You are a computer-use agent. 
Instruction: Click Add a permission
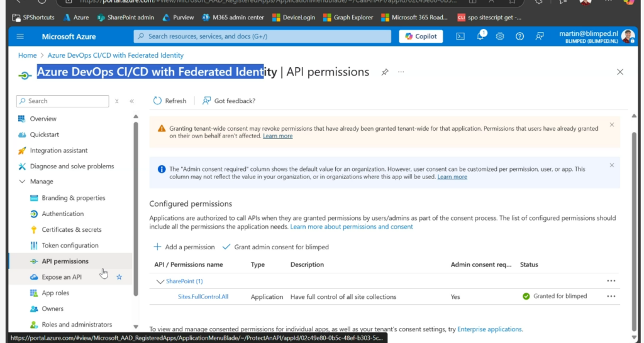pyautogui.click(x=184, y=247)
